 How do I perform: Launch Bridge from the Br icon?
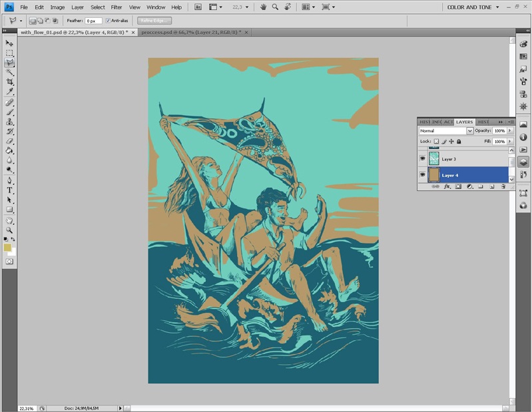[x=198, y=7]
